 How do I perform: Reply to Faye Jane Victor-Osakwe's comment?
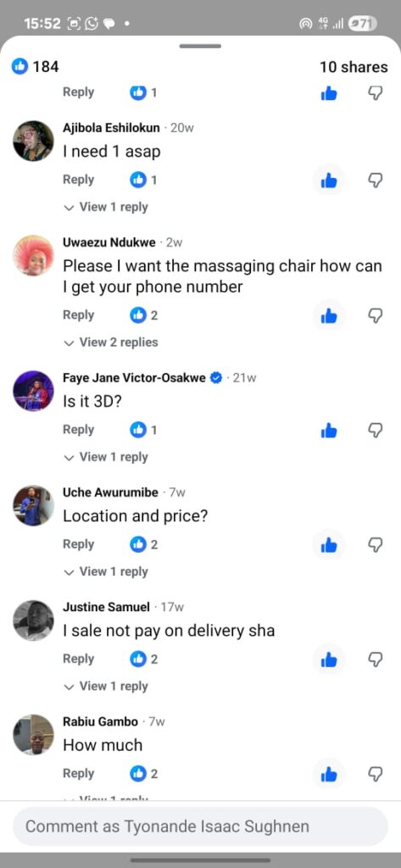click(79, 430)
